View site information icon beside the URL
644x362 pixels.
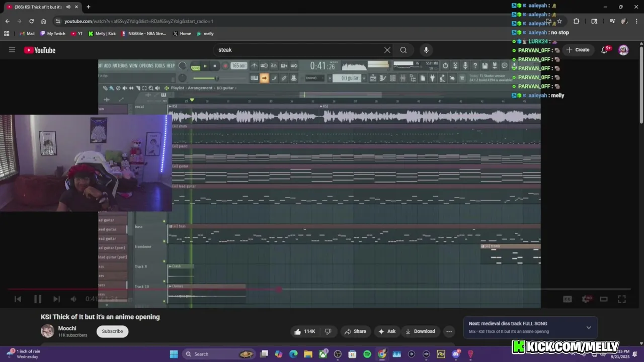click(x=58, y=21)
